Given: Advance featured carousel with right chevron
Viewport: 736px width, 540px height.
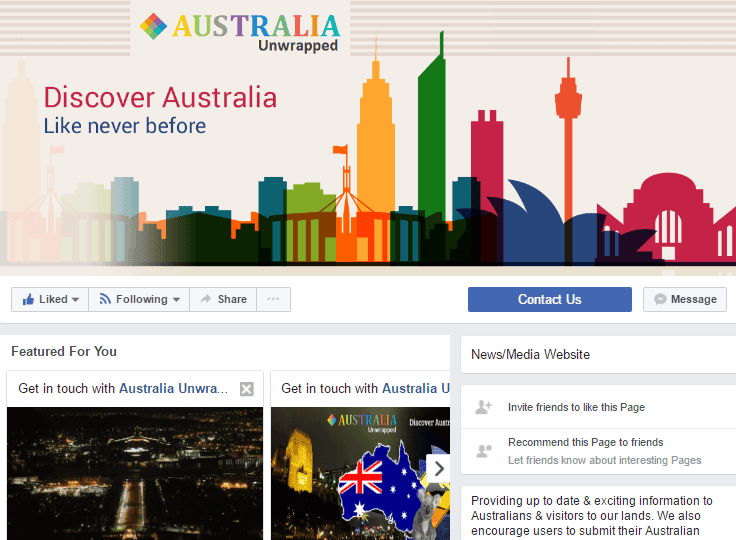Looking at the screenshot, I should coord(438,468).
